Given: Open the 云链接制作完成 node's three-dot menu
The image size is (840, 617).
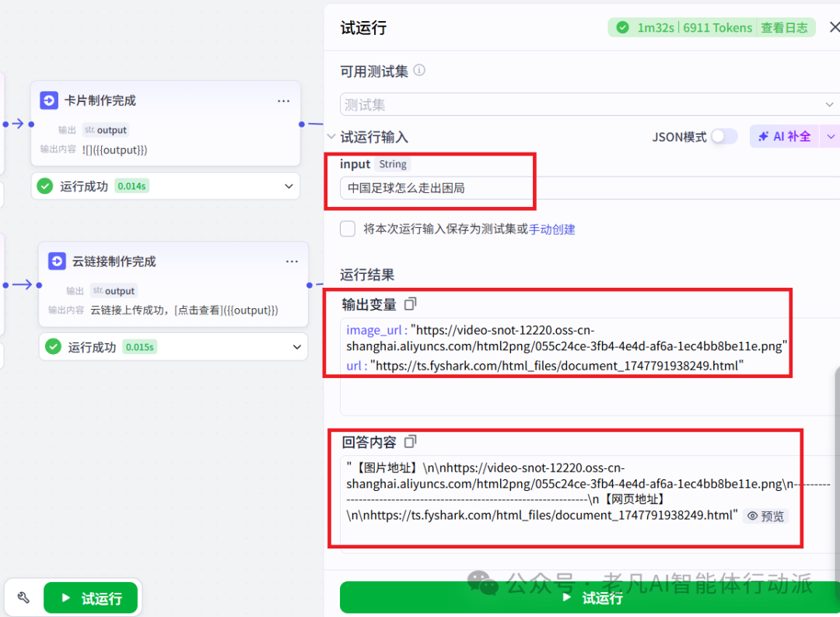Looking at the screenshot, I should pyautogui.click(x=292, y=261).
